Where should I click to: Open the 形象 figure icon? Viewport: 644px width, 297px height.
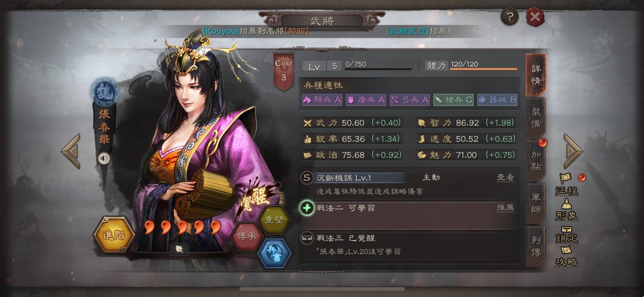pyautogui.click(x=567, y=209)
